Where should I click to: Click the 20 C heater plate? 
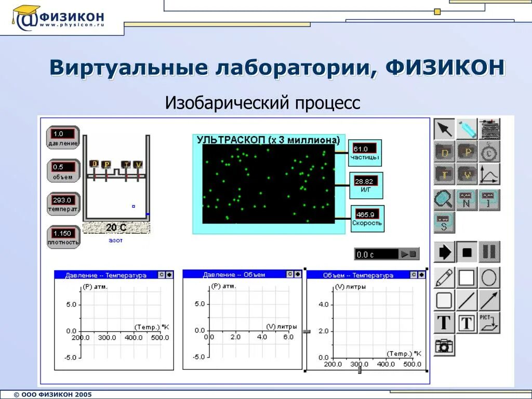click(116, 228)
